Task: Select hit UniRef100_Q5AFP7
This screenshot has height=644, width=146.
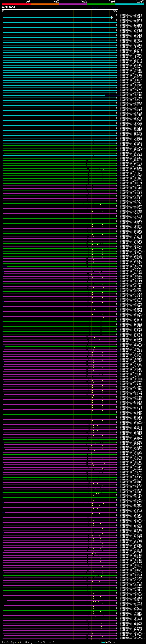Action: coord(131,588)
